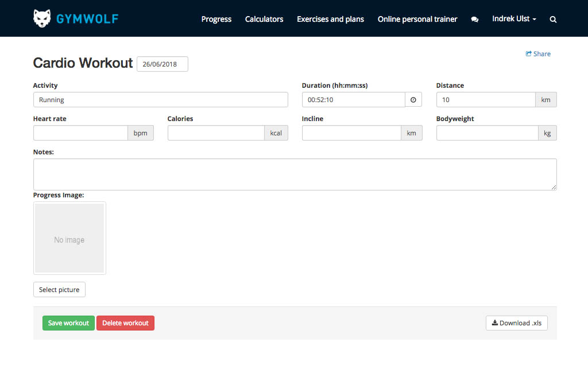Viewport: 588px width, 381px height.
Task: Open the workout date picker field
Action: [162, 64]
